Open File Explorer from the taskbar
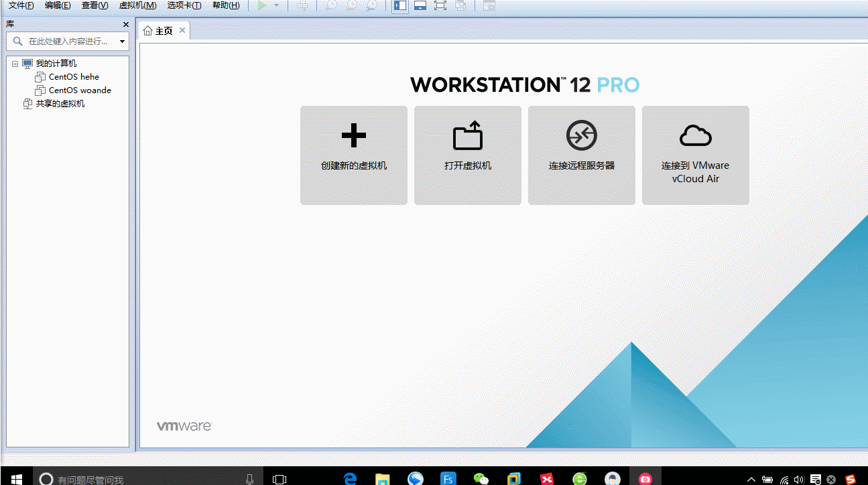Viewport: 868px width, 485px height. coord(383,478)
